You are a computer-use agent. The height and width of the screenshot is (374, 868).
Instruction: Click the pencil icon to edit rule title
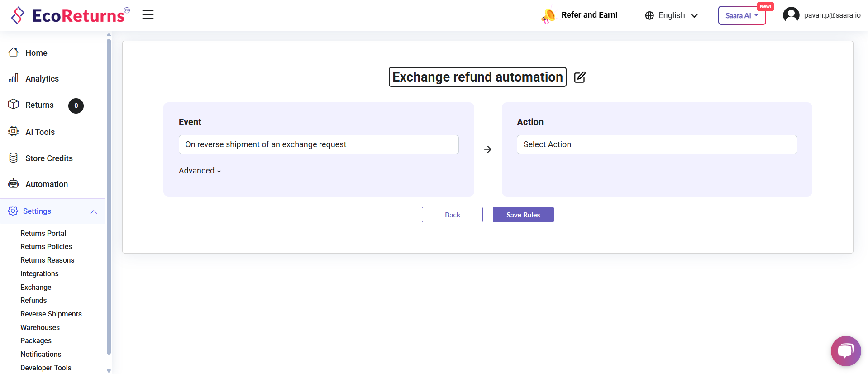tap(580, 77)
